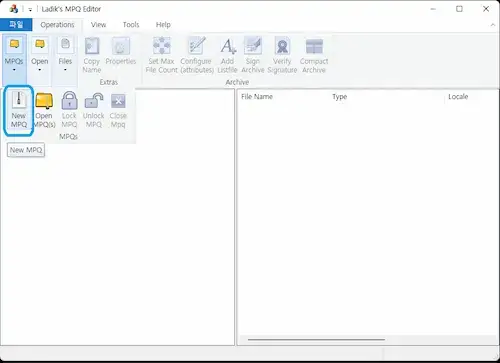500x363 pixels.
Task: Open the quick access toolbar dropdown arrow
Action: coord(30,10)
